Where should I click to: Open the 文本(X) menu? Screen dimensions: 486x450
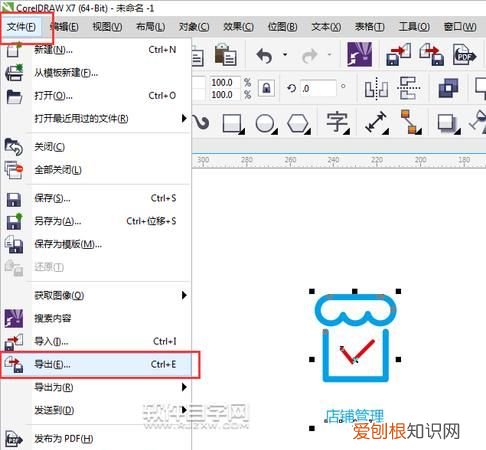[x=326, y=27]
